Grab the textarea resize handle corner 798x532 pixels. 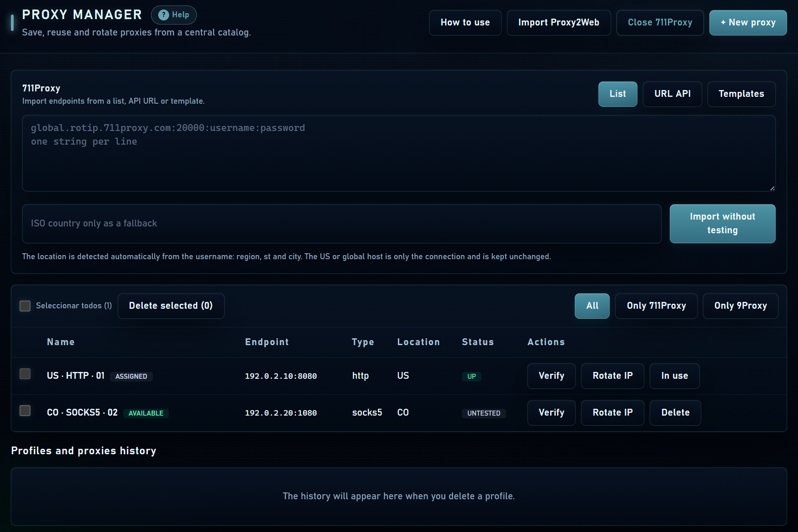772,188
